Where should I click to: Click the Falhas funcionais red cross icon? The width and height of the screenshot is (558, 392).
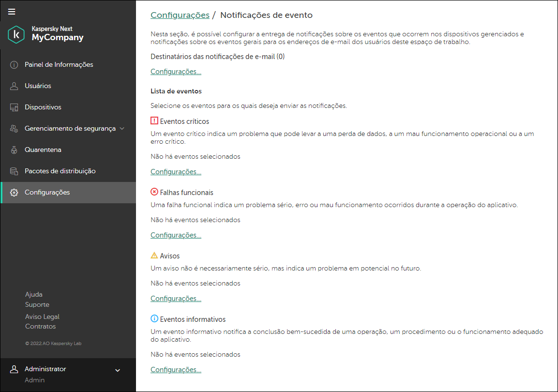click(x=154, y=192)
